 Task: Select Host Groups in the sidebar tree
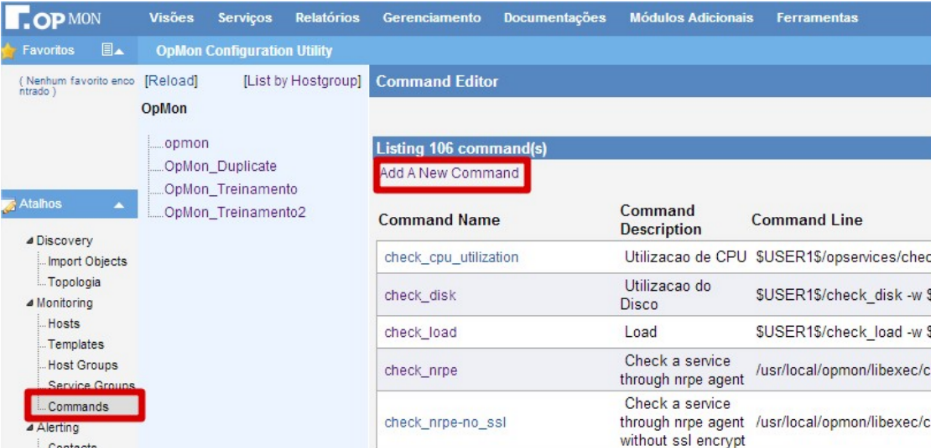pyautogui.click(x=82, y=365)
